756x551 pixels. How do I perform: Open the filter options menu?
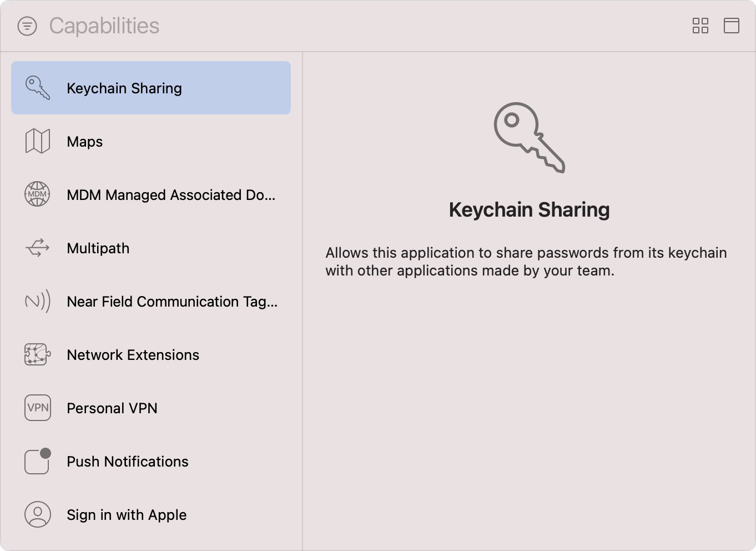(27, 26)
